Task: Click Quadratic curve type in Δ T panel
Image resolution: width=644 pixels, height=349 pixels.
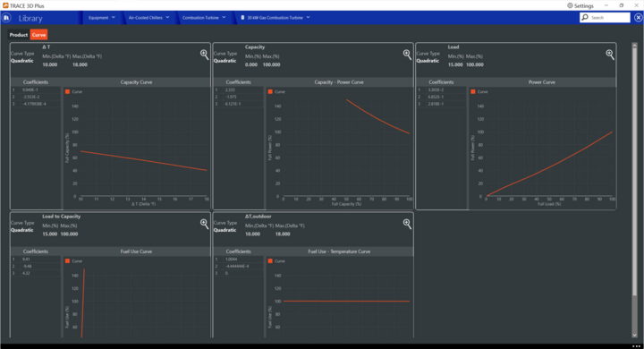Action: point(22,61)
